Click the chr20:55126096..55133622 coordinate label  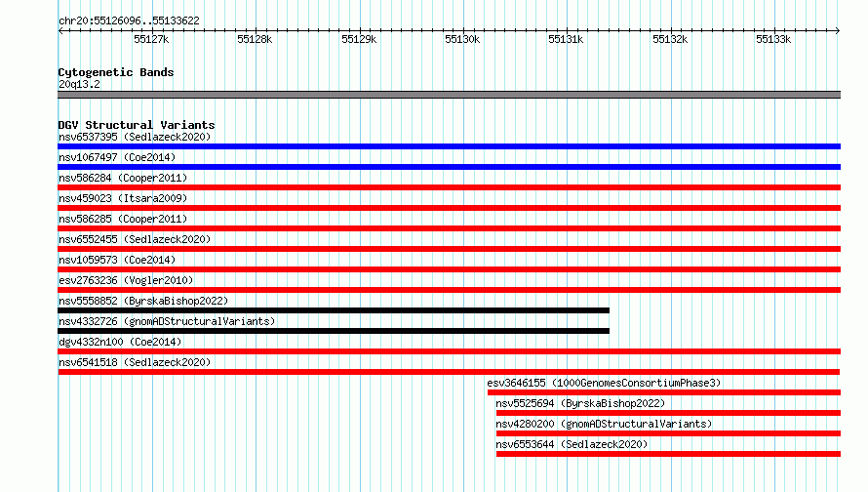click(129, 20)
